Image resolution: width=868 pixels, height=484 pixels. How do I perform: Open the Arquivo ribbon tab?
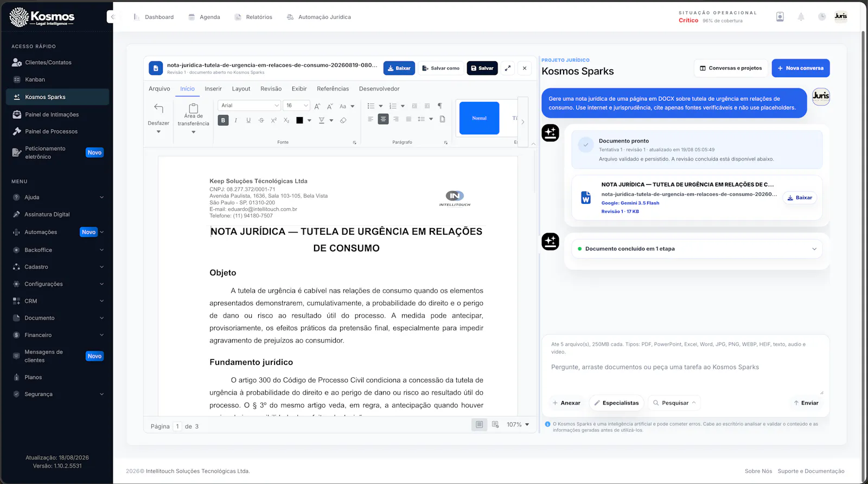click(x=159, y=89)
